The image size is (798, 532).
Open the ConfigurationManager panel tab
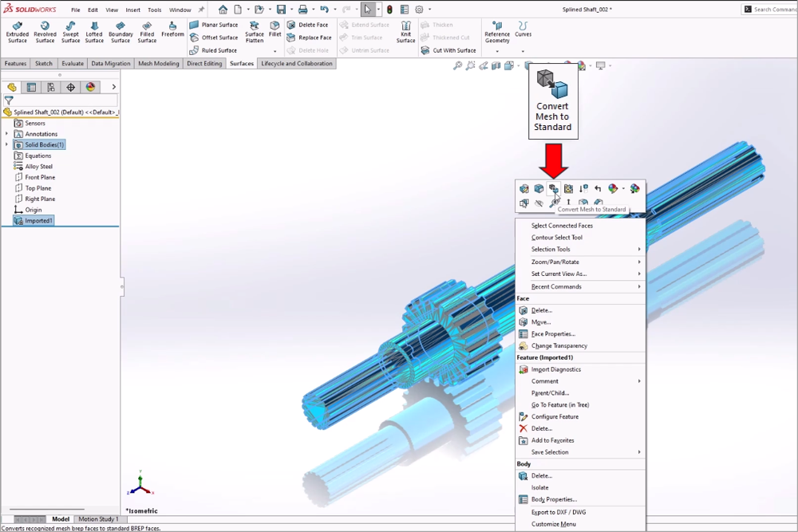[51, 88]
